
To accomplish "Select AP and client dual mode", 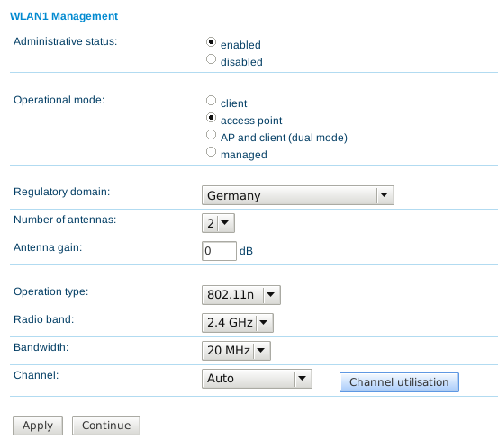I will click(211, 135).
